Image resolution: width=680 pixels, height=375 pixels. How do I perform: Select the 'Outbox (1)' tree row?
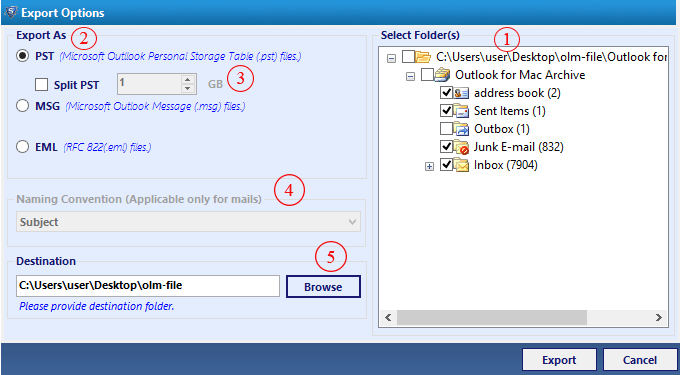[502, 129]
